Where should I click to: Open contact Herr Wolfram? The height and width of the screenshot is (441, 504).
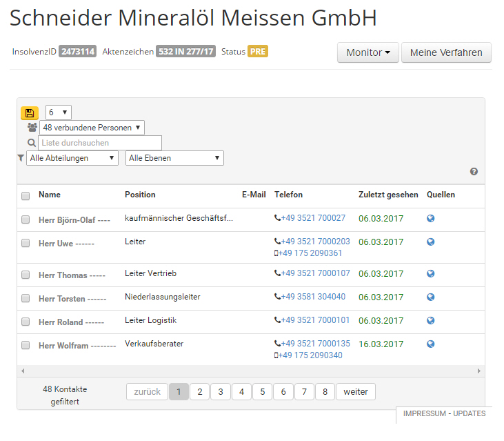point(77,346)
